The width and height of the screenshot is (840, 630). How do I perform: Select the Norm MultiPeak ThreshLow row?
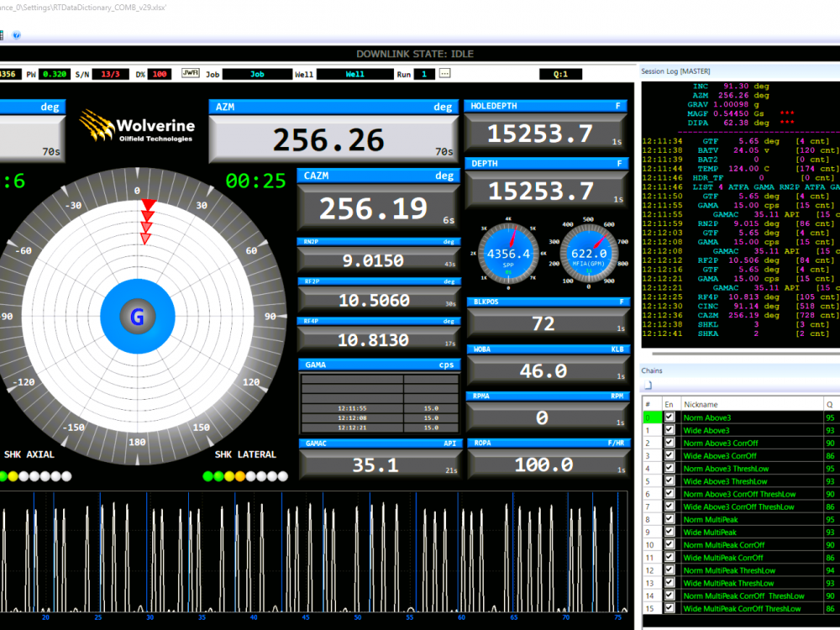(x=742, y=570)
